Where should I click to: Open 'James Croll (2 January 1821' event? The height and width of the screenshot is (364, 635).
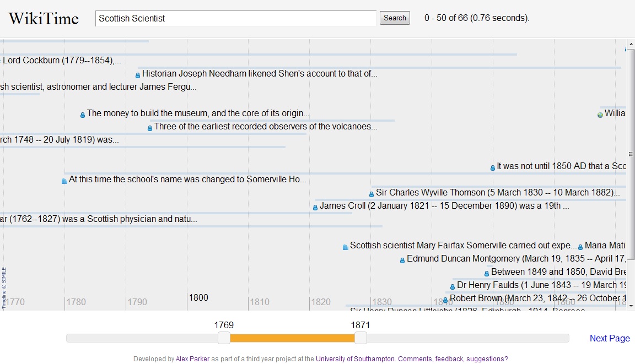coord(444,206)
